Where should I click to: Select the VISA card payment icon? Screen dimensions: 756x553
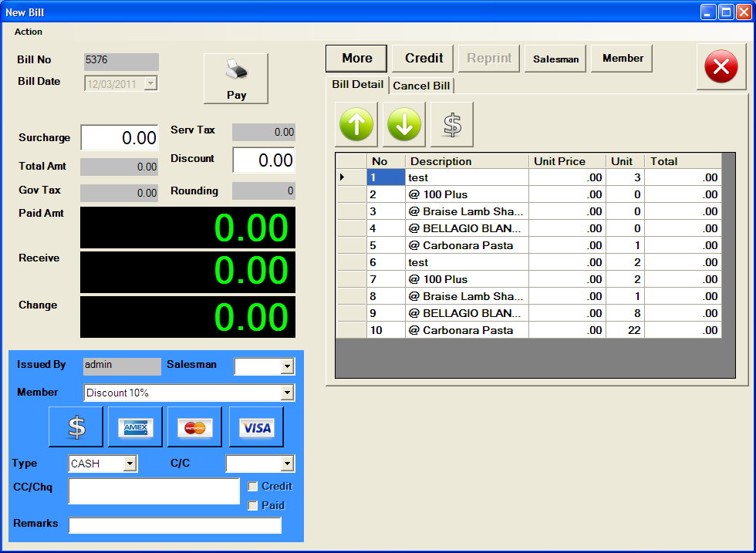[256, 427]
